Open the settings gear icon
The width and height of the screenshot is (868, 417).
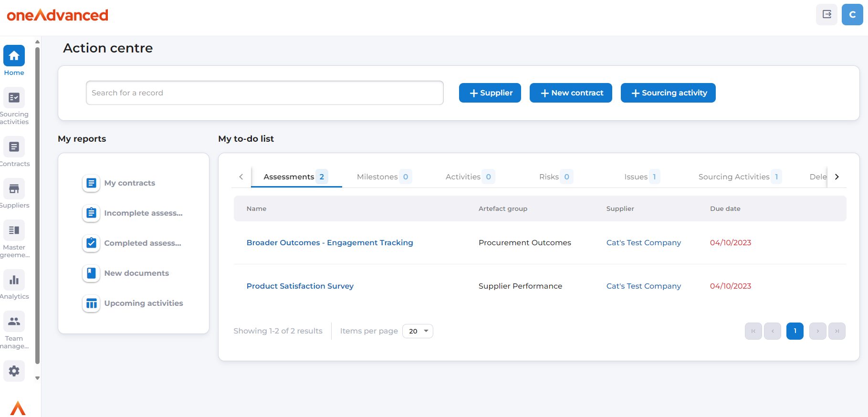coord(14,371)
